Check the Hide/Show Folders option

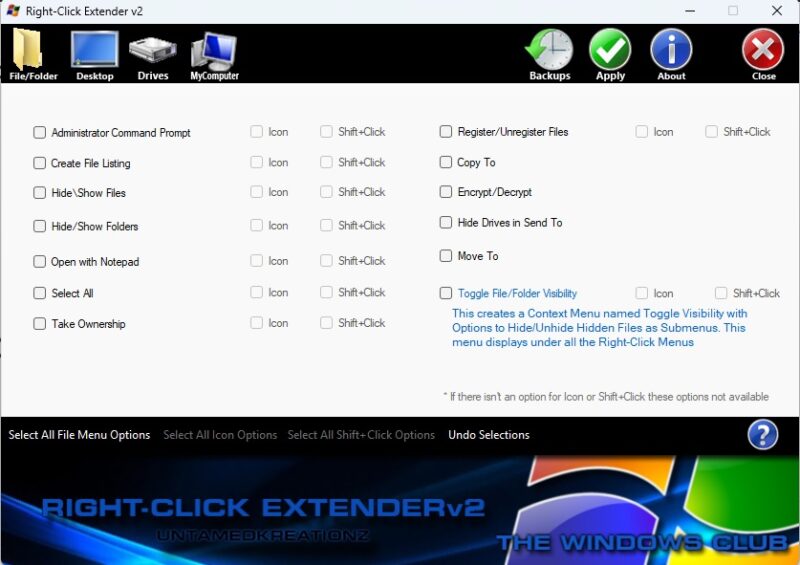pyautogui.click(x=39, y=226)
